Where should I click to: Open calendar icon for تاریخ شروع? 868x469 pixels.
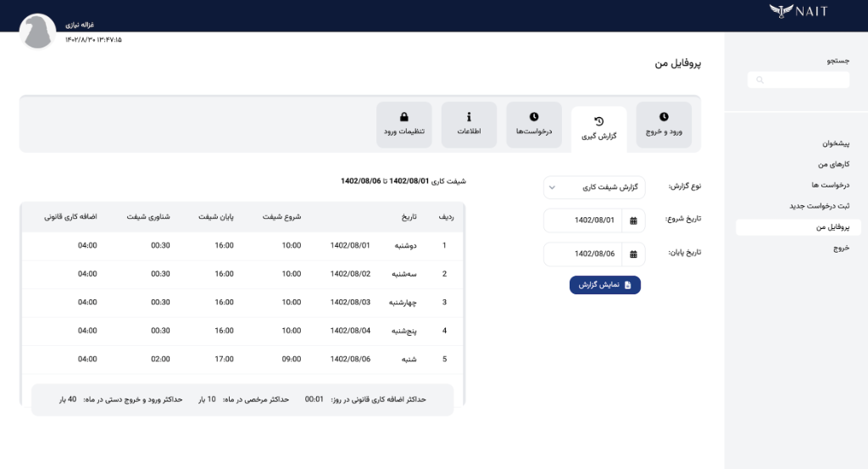(x=633, y=221)
